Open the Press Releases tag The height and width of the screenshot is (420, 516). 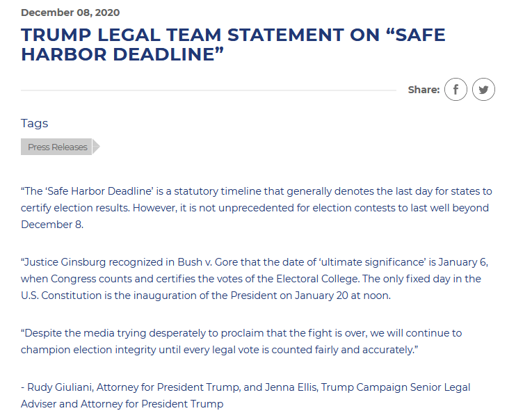click(56, 147)
